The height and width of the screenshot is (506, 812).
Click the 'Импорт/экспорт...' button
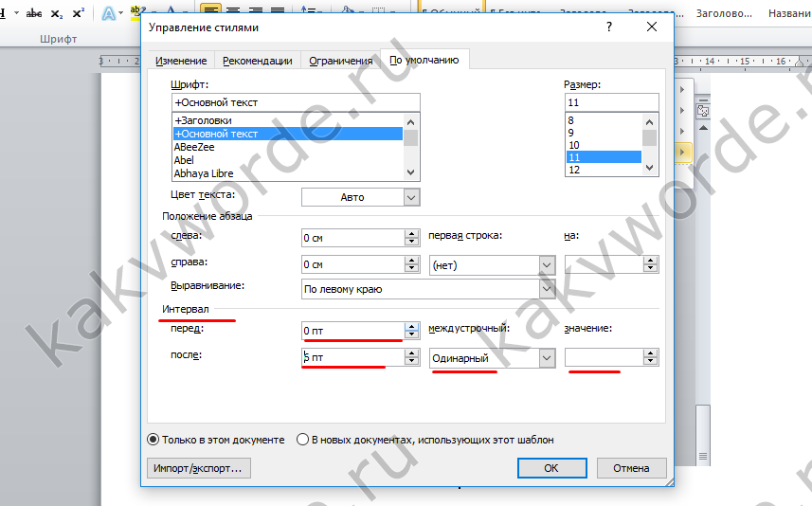point(199,468)
